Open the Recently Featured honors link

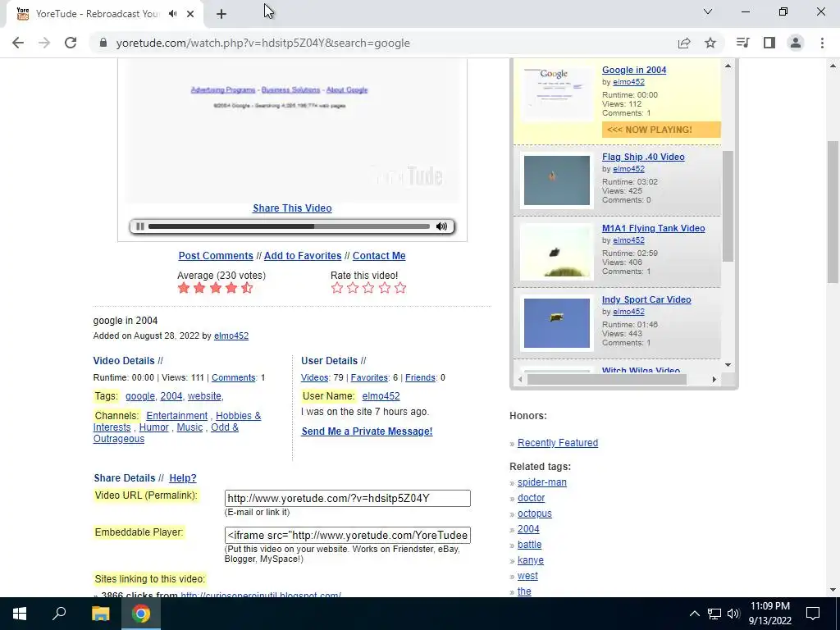point(558,443)
